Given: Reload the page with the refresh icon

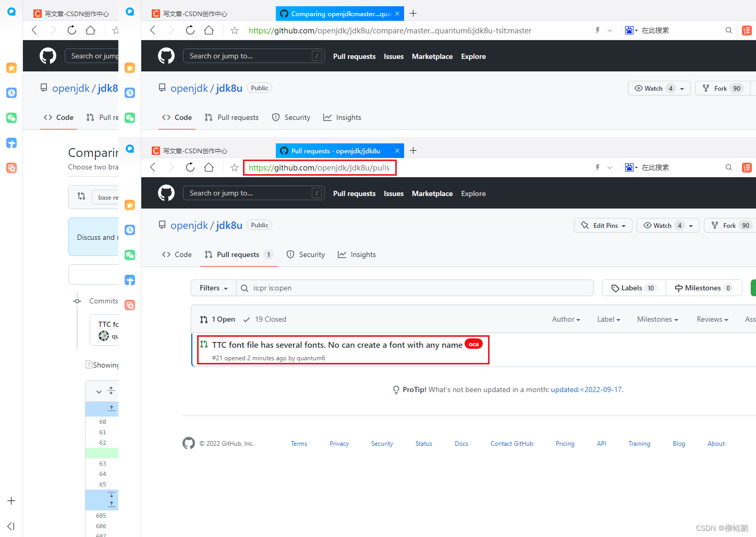Looking at the screenshot, I should (x=190, y=167).
